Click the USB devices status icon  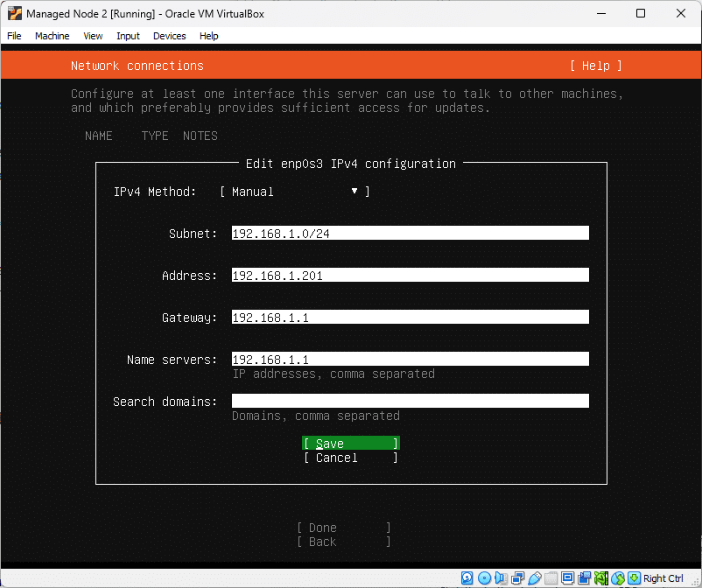point(534,578)
